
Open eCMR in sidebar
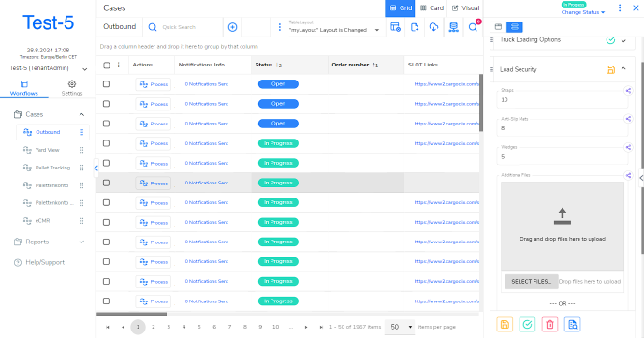pos(42,221)
